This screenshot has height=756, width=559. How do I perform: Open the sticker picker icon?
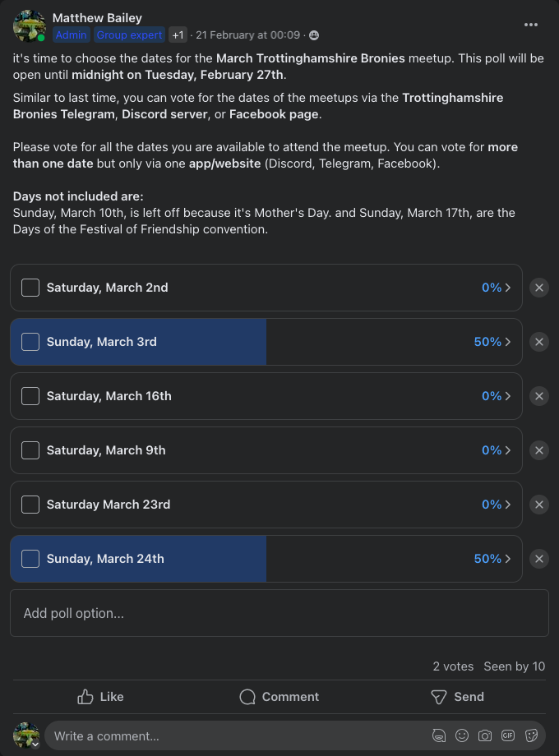pyautogui.click(x=531, y=735)
